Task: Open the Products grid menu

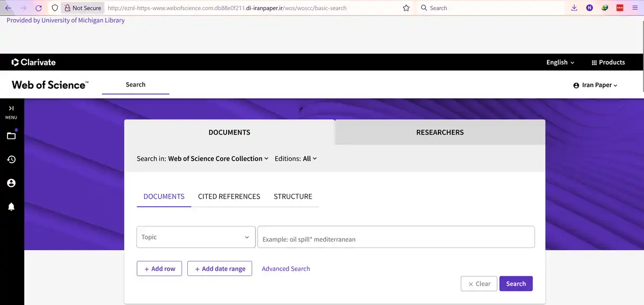Action: [x=608, y=62]
